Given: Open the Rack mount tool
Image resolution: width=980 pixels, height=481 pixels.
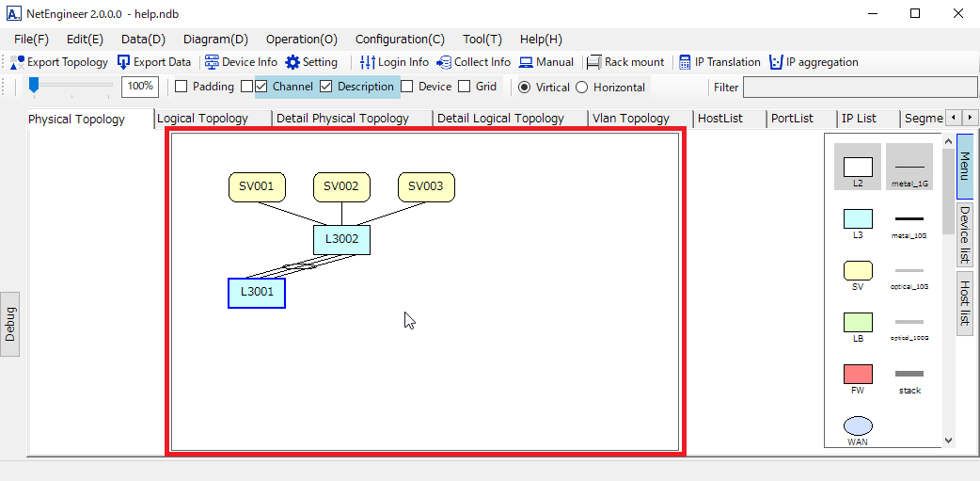Looking at the screenshot, I should click(593, 62).
